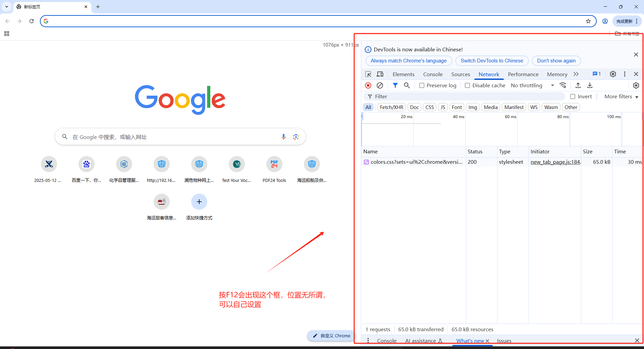
Task: Switch to the Memory tab
Action: point(557,74)
